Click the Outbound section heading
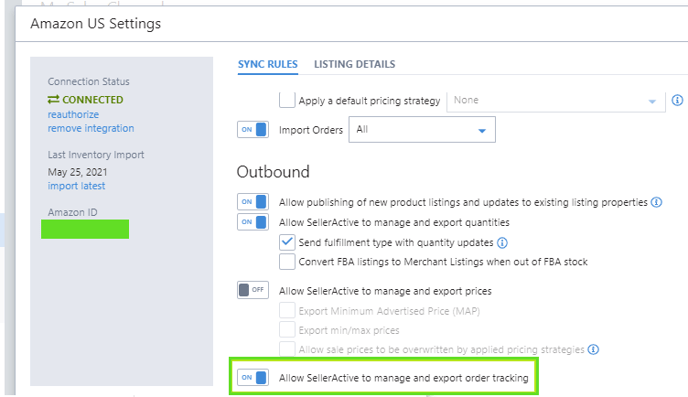The height and width of the screenshot is (397, 688). [273, 172]
